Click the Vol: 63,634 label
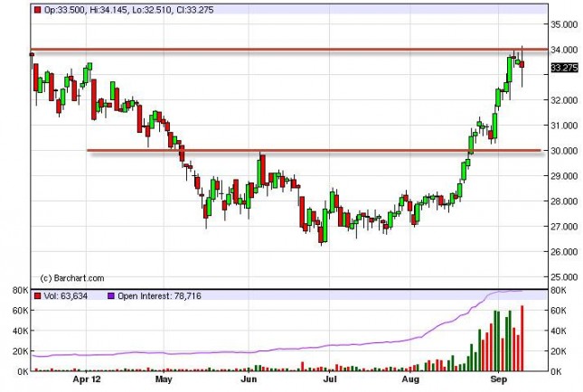The height and width of the screenshot is (392, 583). [x=66, y=295]
